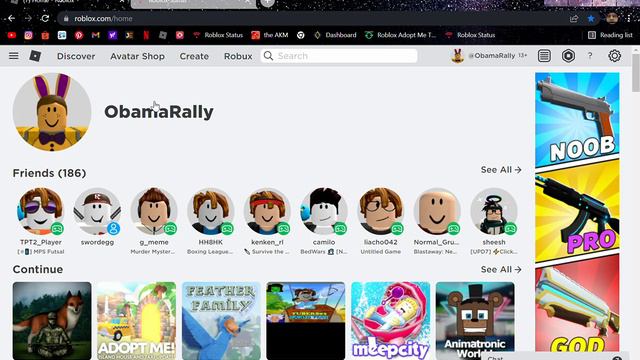Click the ObamaRally avatar in navbar
Viewport: 640px width, 360px height.
pos(458,56)
